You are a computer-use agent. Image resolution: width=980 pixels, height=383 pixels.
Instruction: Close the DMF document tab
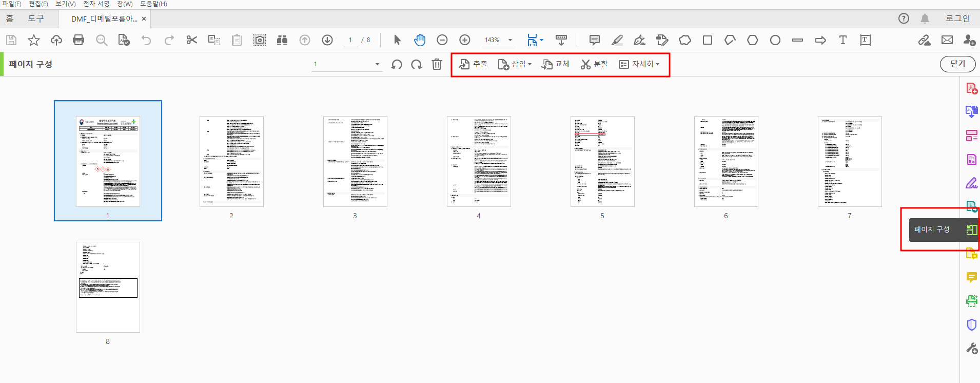point(144,19)
